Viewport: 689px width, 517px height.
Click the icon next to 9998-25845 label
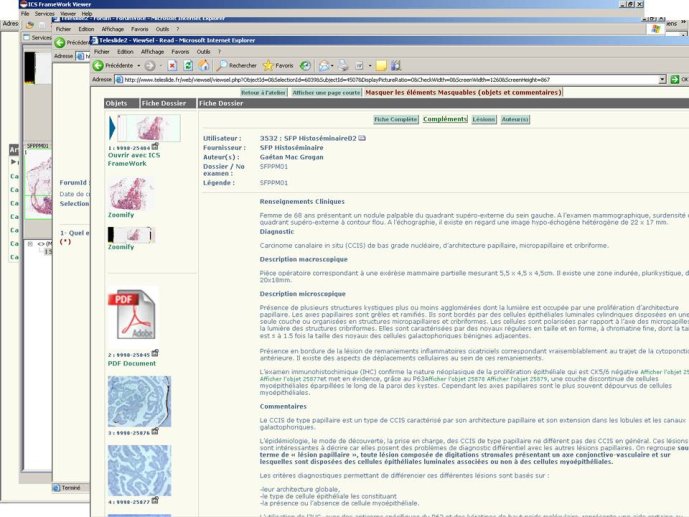pyautogui.click(x=155, y=353)
